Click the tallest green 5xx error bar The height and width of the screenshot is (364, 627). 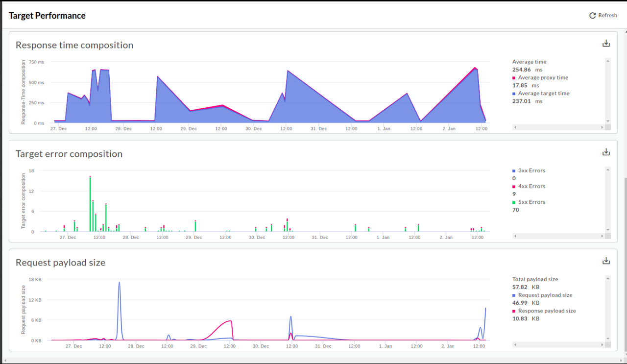coord(90,204)
